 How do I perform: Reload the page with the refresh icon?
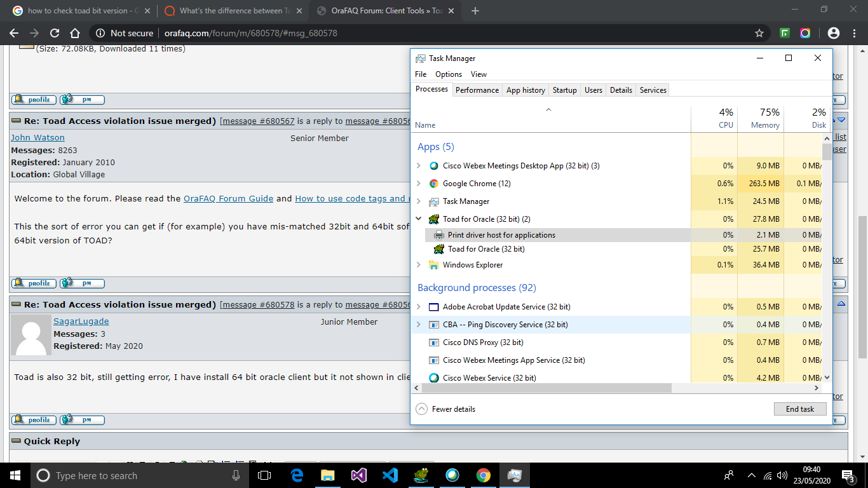point(55,33)
